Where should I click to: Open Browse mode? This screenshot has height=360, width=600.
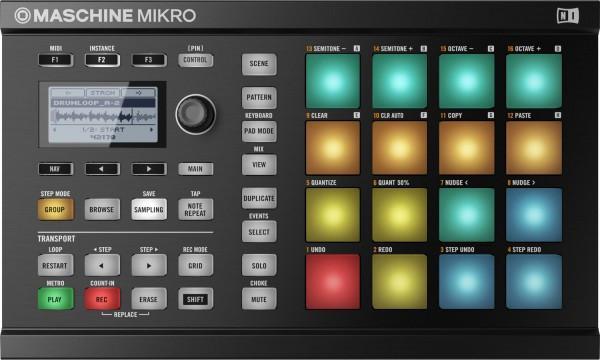[x=102, y=210]
